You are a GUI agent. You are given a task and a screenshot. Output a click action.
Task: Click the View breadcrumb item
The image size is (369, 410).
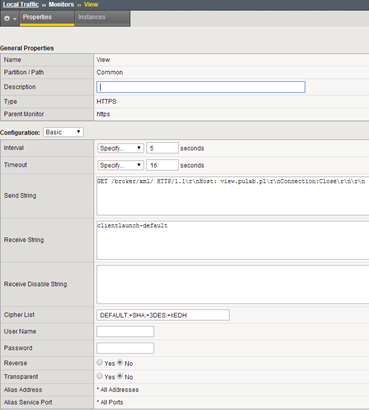pos(91,4)
